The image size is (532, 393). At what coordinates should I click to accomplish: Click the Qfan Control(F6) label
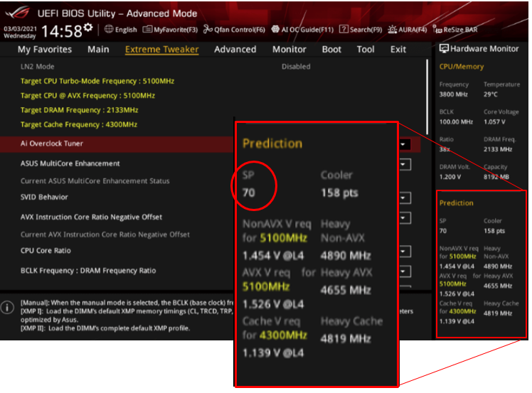tap(240, 30)
